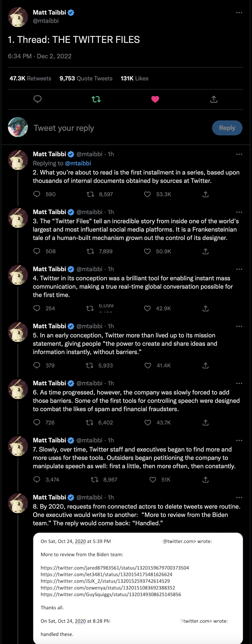Unlike the main tweet via pink heart
Screen dimensions: 252x644
(155, 99)
